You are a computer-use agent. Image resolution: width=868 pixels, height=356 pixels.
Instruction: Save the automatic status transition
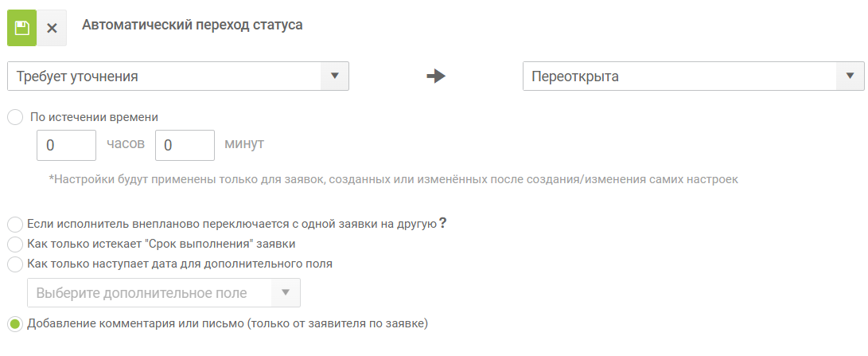[x=21, y=28]
